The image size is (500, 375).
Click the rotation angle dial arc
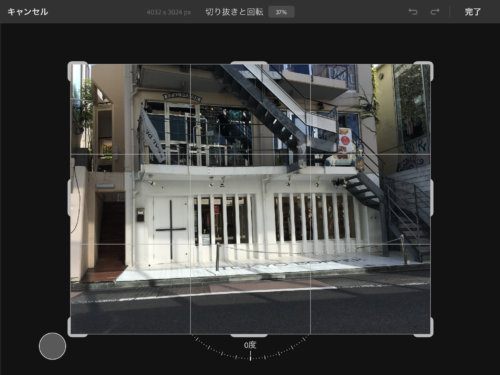tap(250, 349)
